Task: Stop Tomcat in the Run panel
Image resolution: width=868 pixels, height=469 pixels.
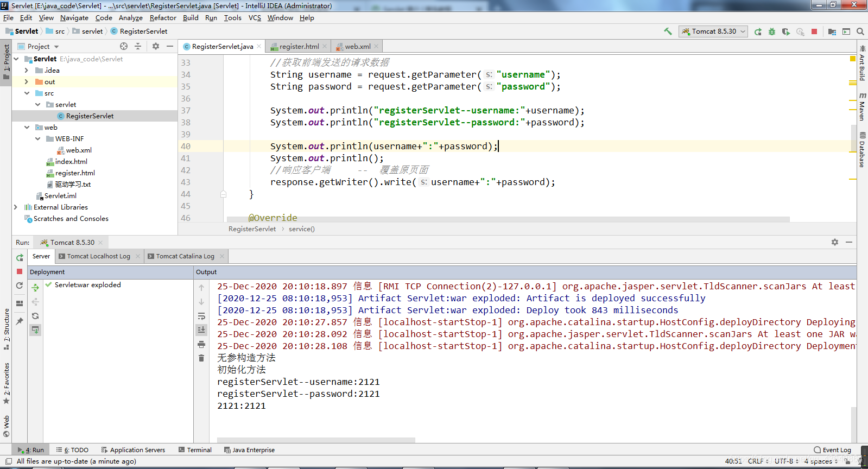Action: coord(20,271)
